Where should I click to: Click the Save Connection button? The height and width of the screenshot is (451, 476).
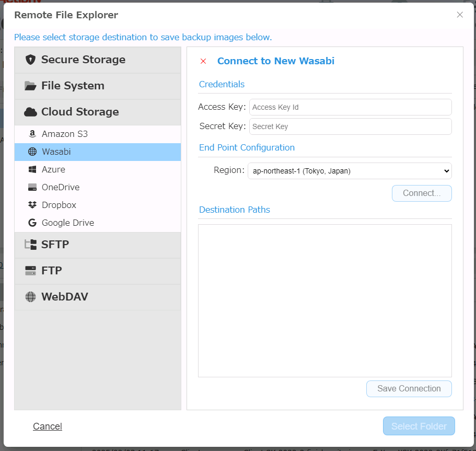point(409,389)
